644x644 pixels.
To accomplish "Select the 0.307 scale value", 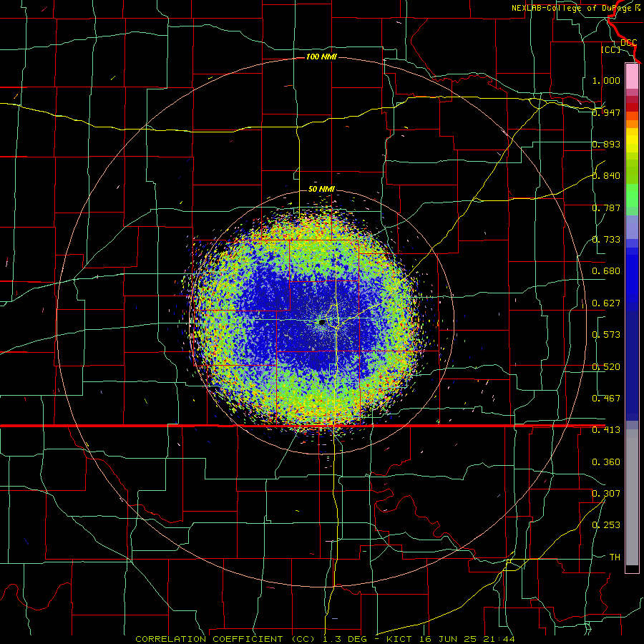I will (x=606, y=494).
